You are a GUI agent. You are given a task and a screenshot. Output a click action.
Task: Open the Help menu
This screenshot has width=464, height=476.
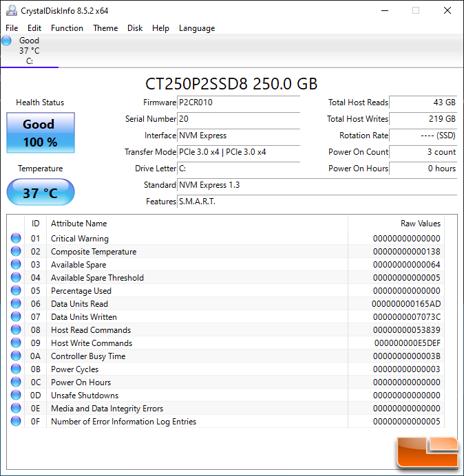[160, 28]
